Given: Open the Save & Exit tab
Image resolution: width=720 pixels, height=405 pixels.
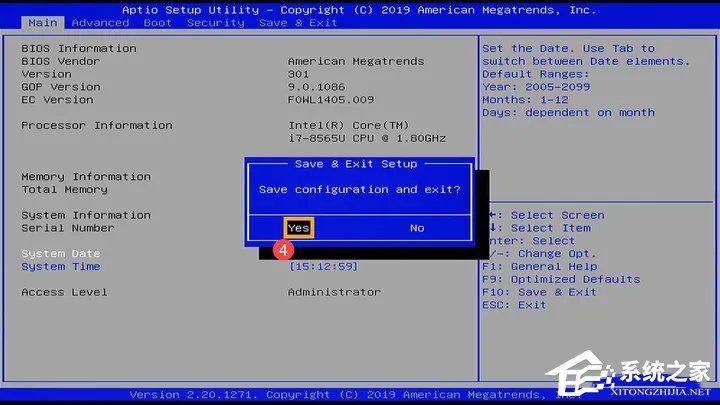Looking at the screenshot, I should pyautogui.click(x=298, y=22).
